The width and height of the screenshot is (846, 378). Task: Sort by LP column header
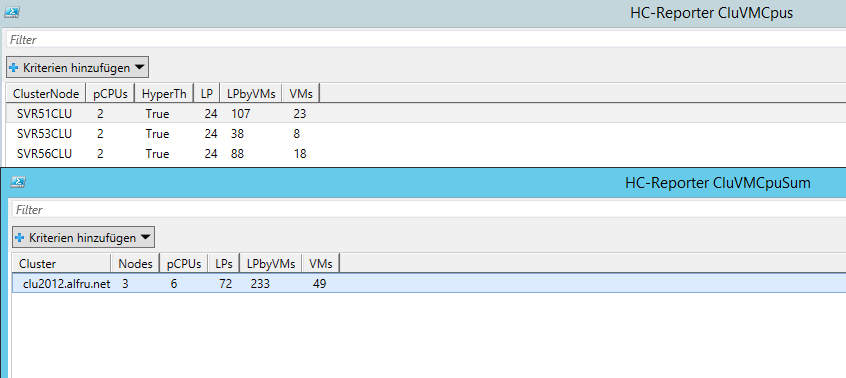click(x=207, y=94)
